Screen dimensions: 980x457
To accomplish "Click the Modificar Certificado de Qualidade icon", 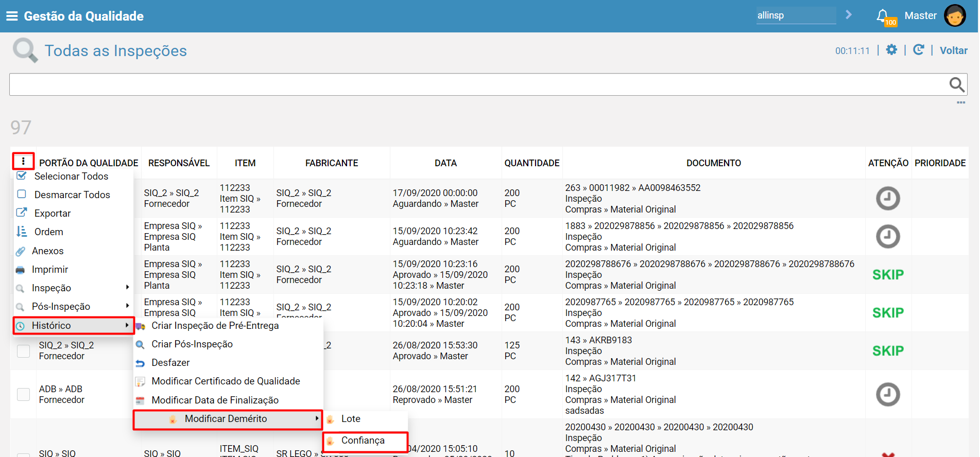I will click(140, 382).
